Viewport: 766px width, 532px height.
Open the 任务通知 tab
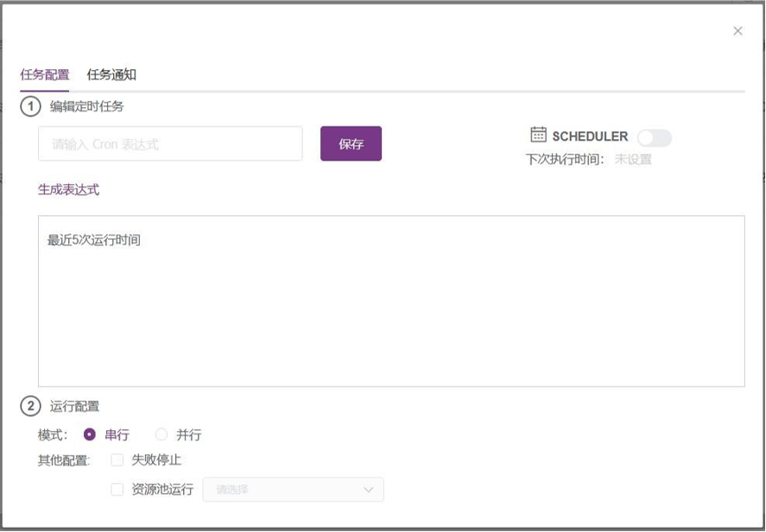tap(111, 75)
